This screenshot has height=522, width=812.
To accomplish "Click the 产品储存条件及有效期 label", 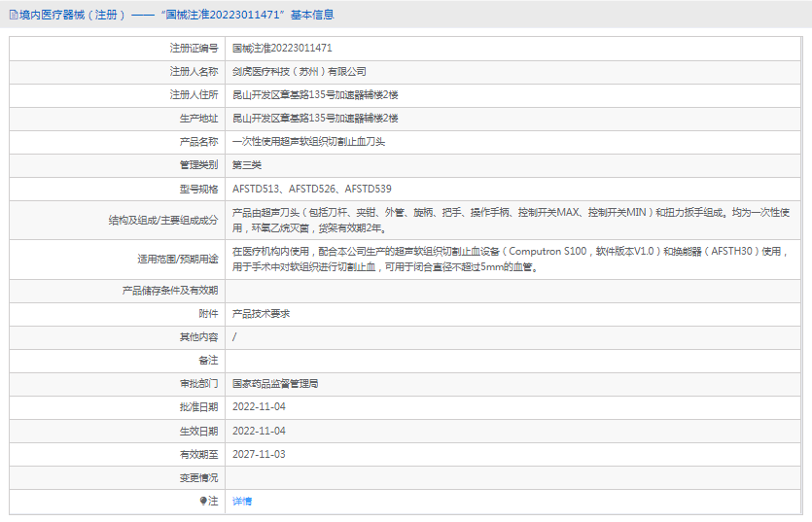I will coord(170,291).
